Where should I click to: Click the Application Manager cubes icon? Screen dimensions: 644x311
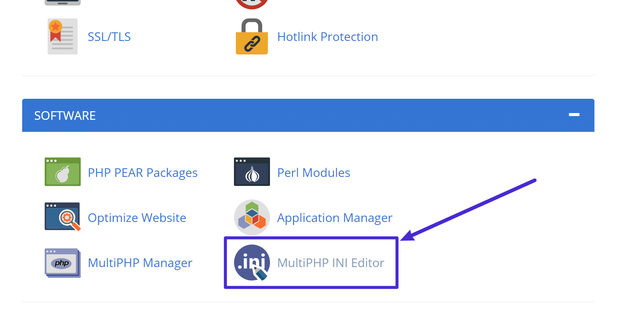point(252,217)
